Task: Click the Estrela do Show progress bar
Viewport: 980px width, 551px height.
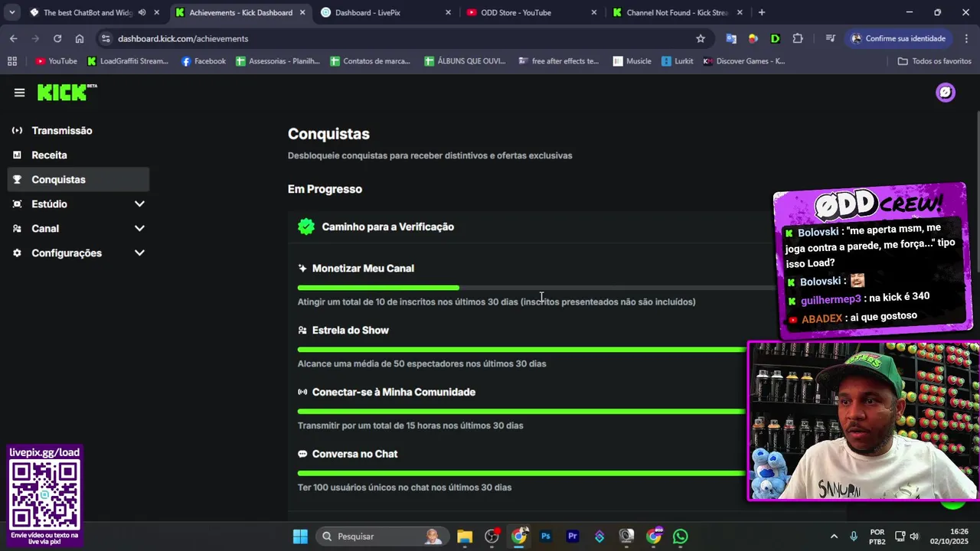Action: [521, 350]
